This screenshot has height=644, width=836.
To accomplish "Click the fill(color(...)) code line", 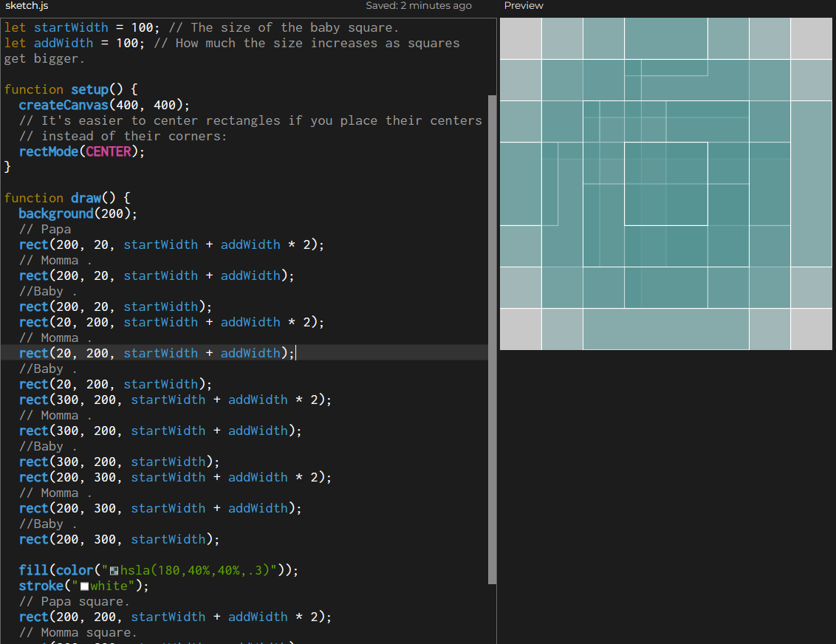I will (x=158, y=570).
